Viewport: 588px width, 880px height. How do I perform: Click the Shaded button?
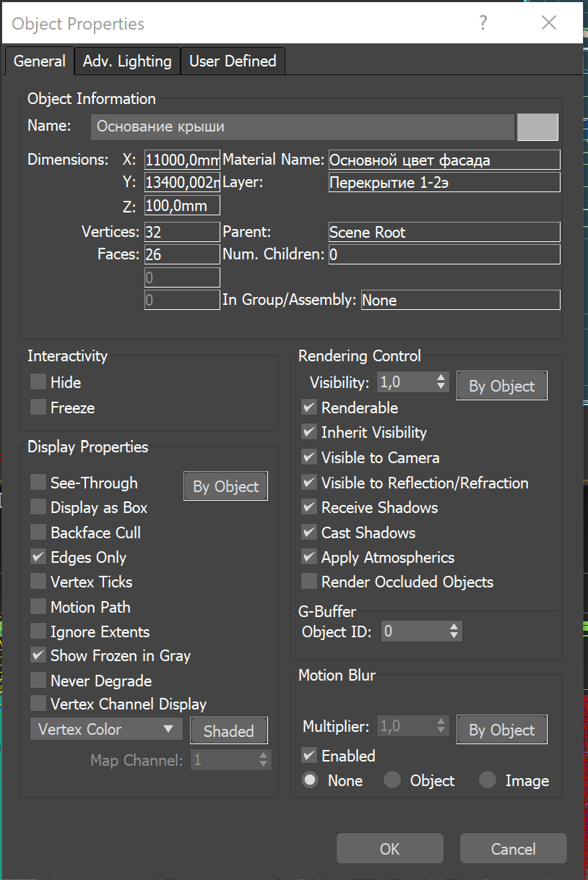tap(228, 731)
